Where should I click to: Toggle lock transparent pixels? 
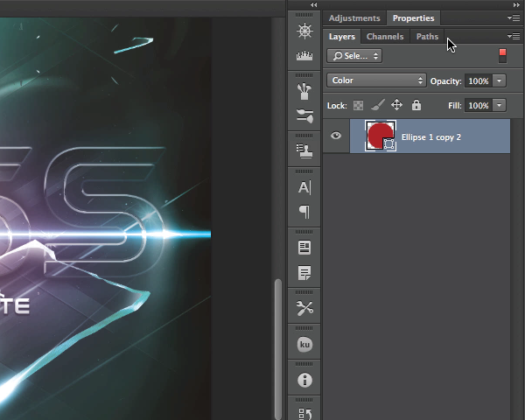tap(357, 105)
